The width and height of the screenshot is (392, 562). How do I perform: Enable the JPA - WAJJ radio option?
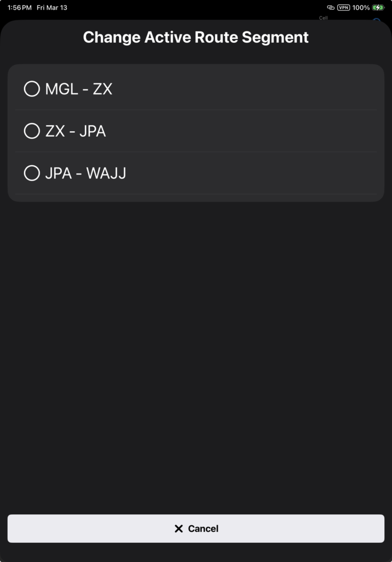point(32,173)
